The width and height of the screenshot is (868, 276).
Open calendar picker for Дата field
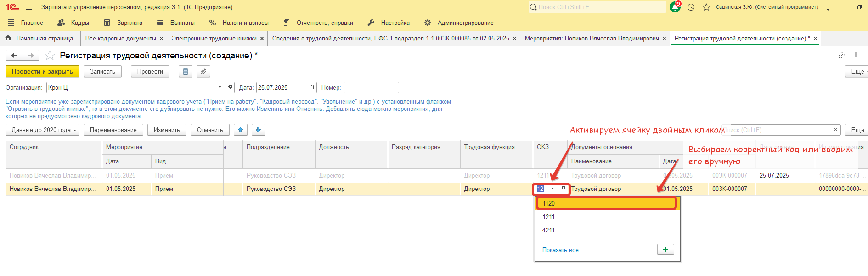[x=312, y=87]
